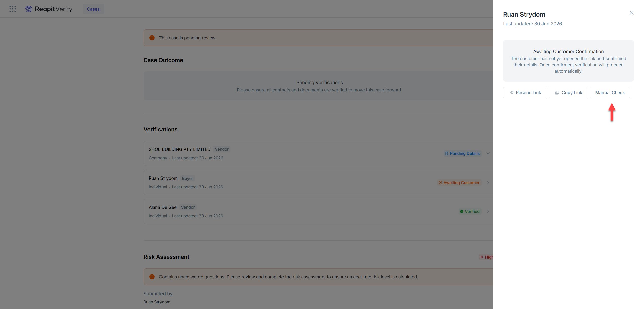Click the pending review warning icon

(152, 38)
